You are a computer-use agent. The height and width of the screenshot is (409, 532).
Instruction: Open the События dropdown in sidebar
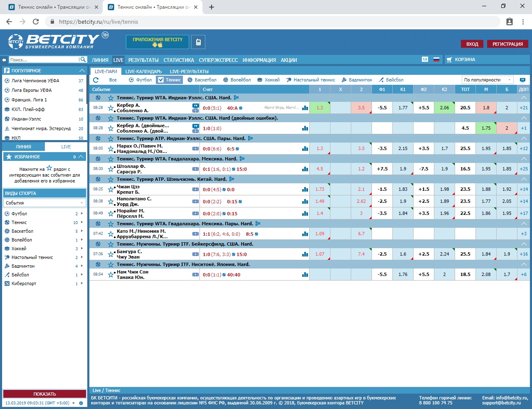coord(44,203)
